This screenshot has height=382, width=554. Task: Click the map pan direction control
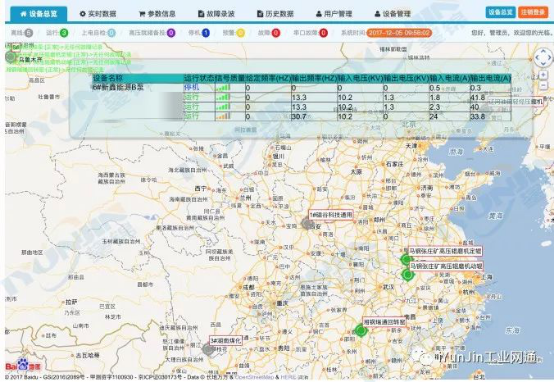(543, 57)
